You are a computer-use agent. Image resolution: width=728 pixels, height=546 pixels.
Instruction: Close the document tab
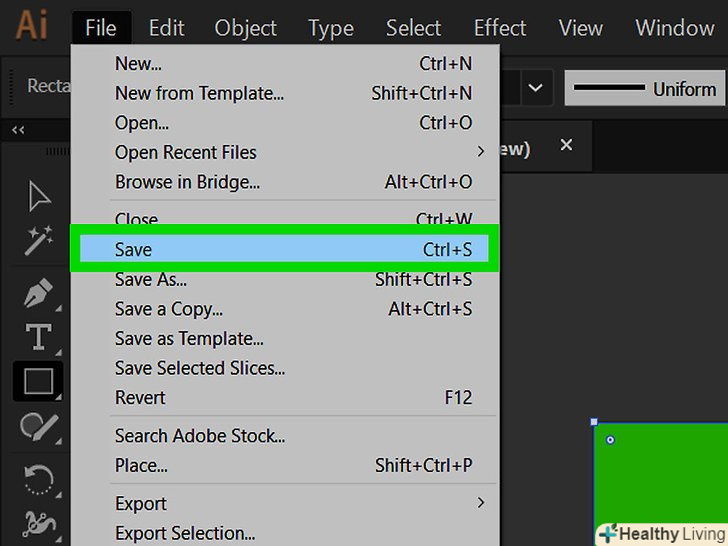pyautogui.click(x=566, y=146)
